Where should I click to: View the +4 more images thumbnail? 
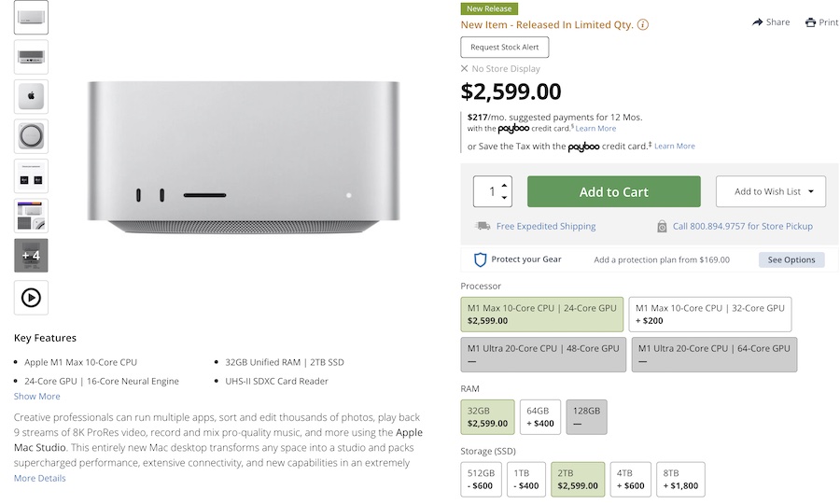pos(31,256)
